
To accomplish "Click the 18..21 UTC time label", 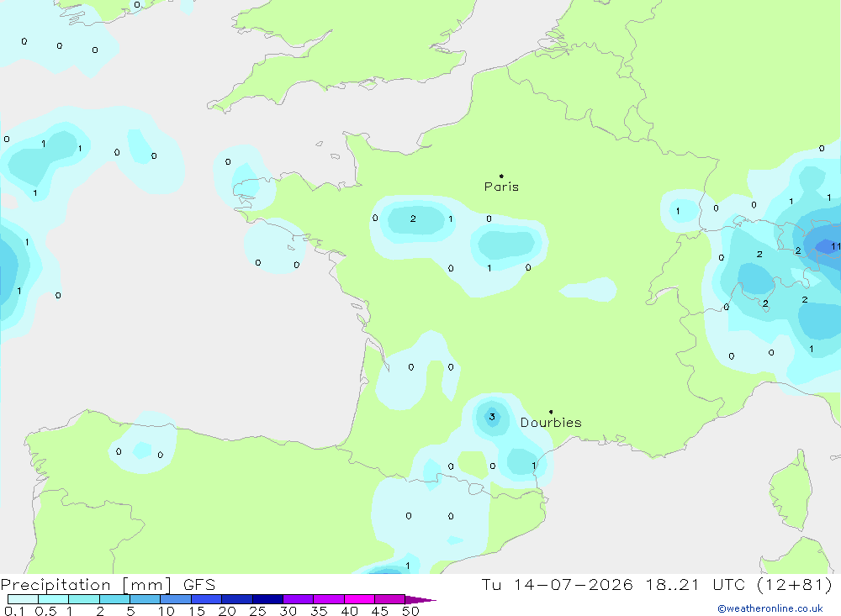I will click(x=696, y=584).
